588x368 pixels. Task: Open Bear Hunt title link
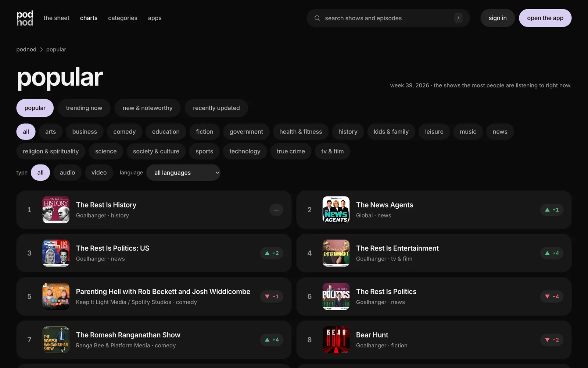coord(372,335)
